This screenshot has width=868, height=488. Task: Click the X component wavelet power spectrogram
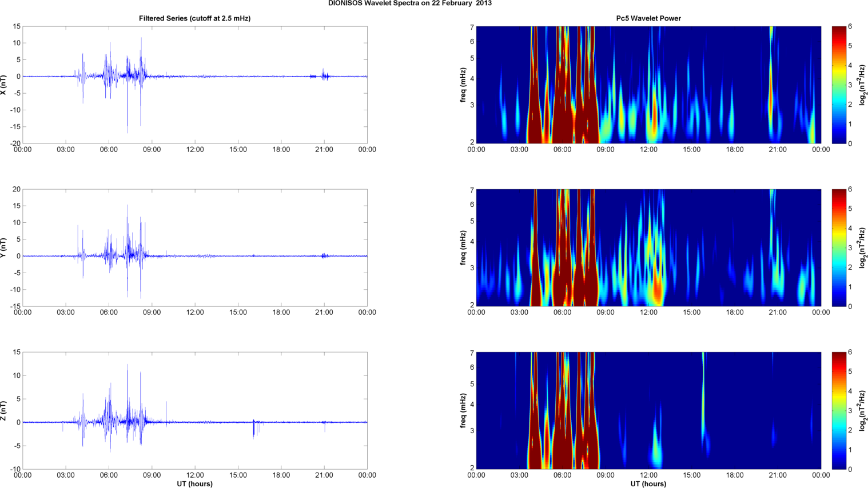pyautogui.click(x=648, y=85)
